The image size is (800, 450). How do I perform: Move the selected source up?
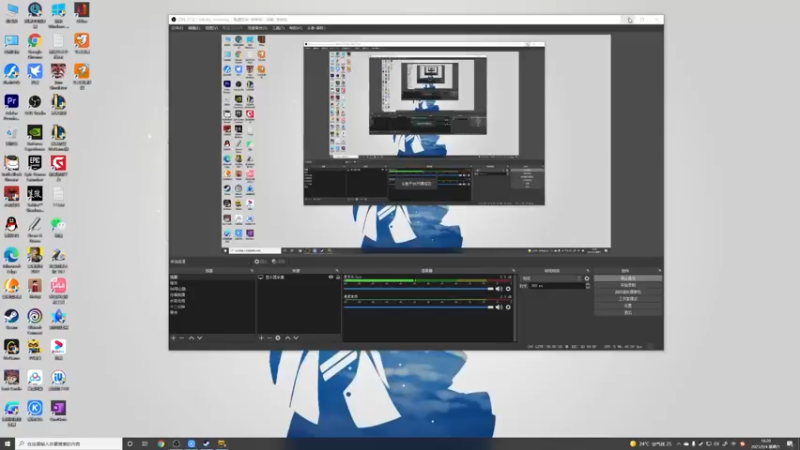coord(288,338)
